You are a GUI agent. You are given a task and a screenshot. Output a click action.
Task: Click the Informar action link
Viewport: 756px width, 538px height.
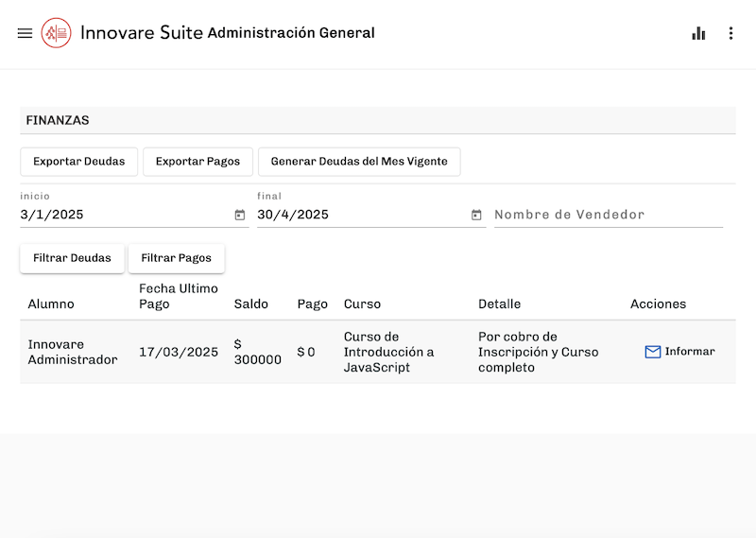(690, 352)
